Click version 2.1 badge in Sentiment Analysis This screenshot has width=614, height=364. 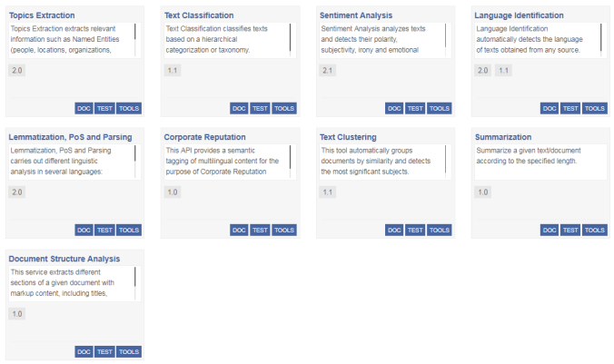[x=328, y=70]
